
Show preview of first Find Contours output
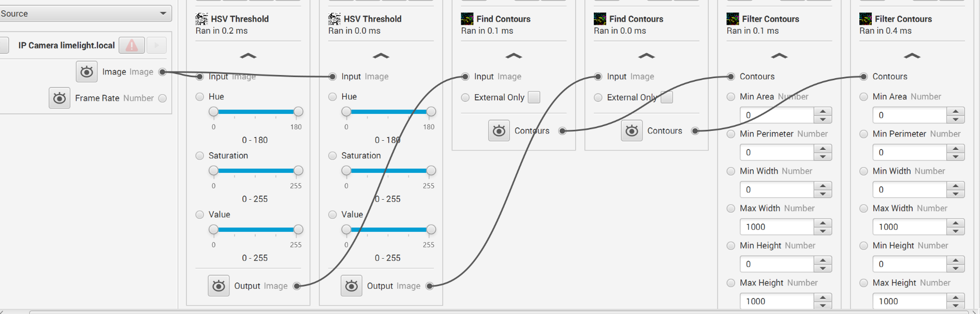click(499, 131)
